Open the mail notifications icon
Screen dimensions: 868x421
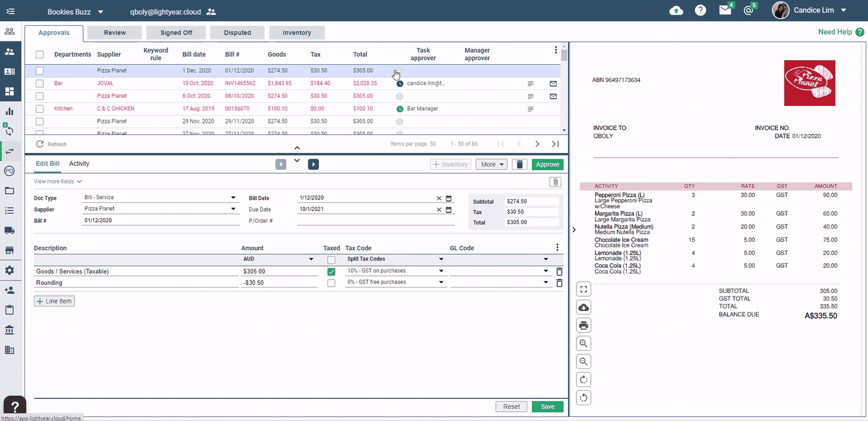point(725,11)
